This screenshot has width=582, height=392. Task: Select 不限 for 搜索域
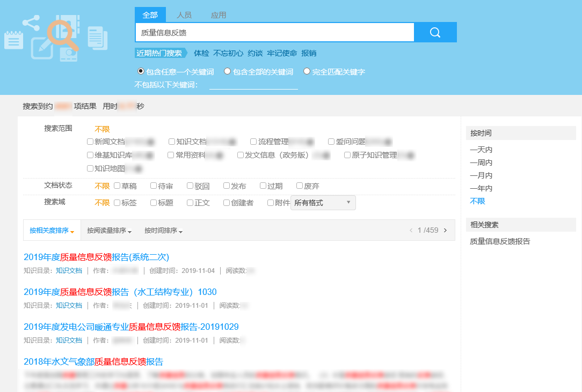click(102, 203)
